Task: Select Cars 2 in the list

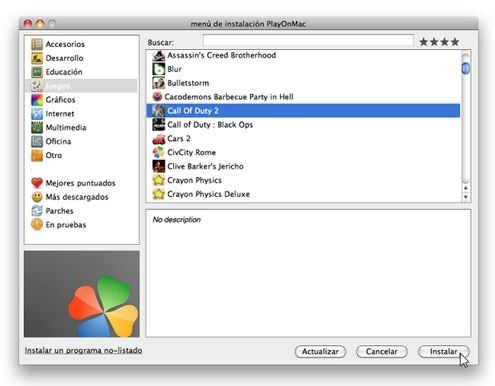Action: pos(303,139)
